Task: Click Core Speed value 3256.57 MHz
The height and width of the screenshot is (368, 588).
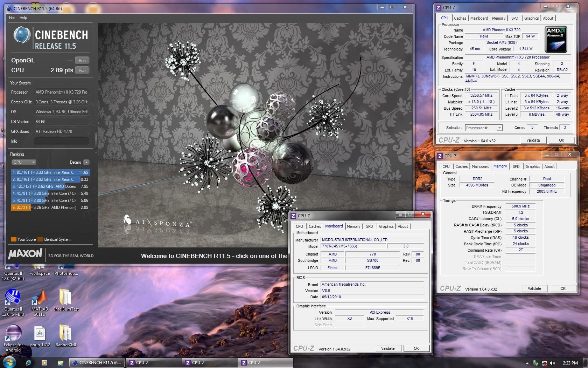Action: click(481, 95)
